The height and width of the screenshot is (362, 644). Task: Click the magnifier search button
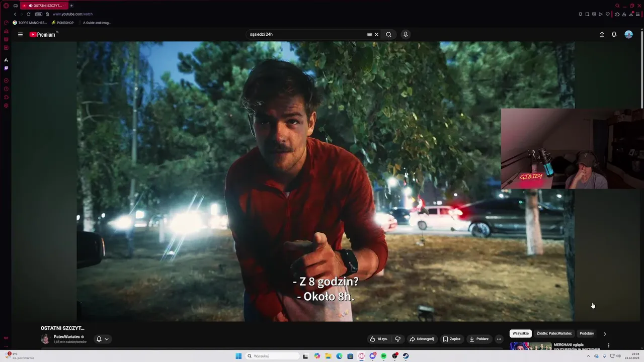coord(388,35)
